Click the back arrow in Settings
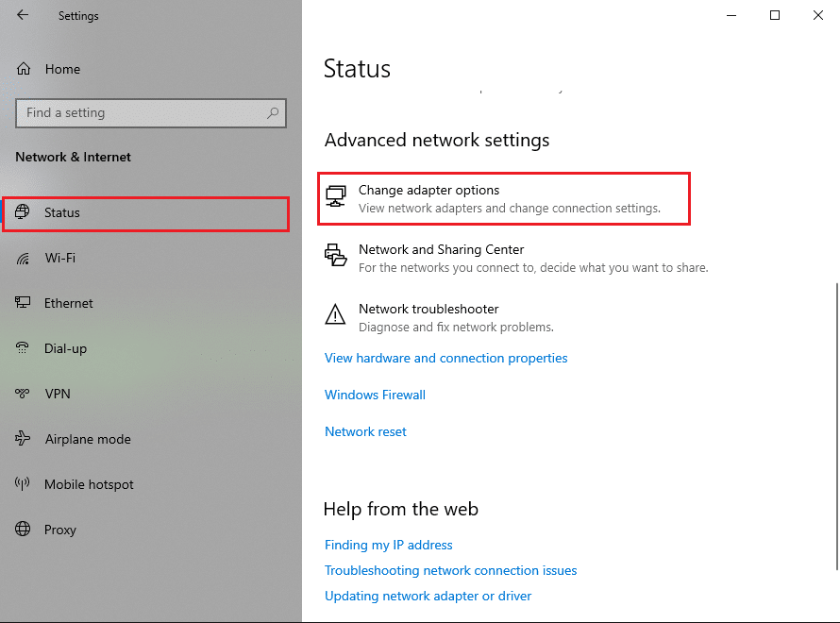The height and width of the screenshot is (623, 840). (23, 15)
